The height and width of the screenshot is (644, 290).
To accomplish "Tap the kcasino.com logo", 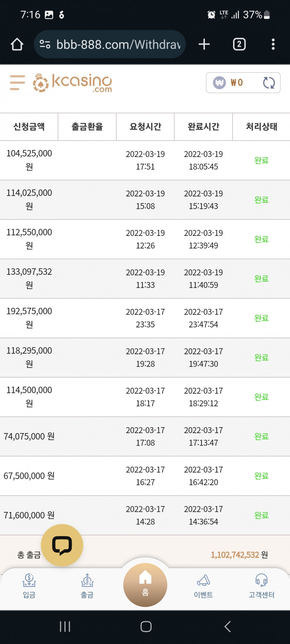I will pos(73,83).
